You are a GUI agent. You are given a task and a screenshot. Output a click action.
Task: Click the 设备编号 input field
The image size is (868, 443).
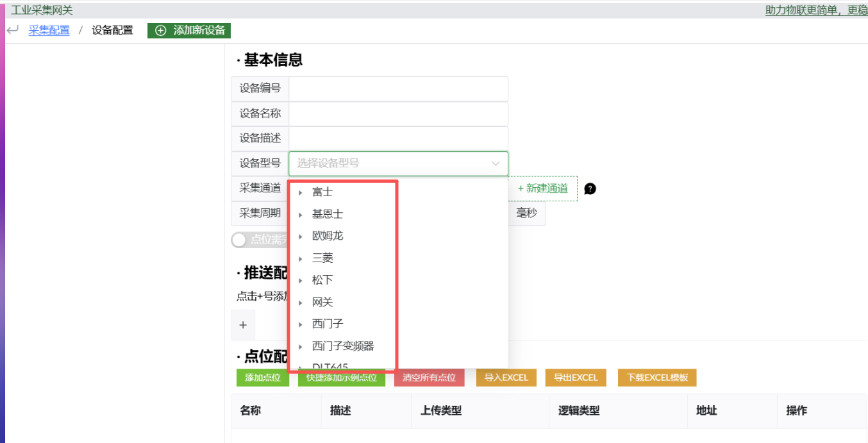[398, 88]
